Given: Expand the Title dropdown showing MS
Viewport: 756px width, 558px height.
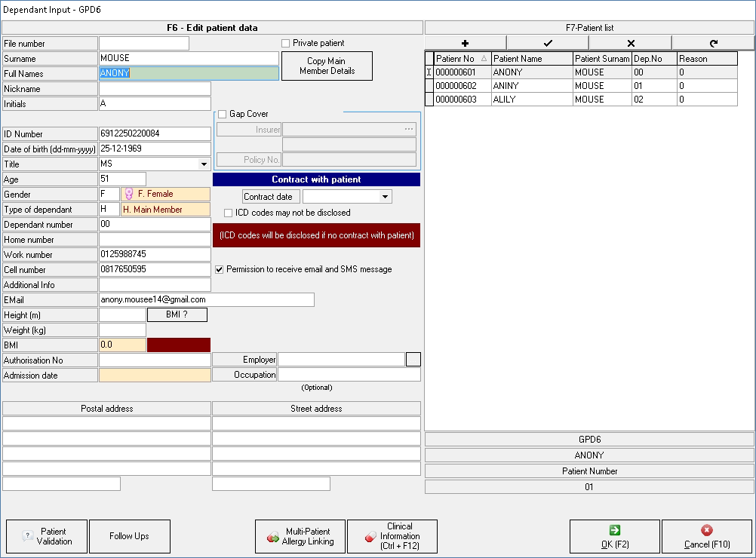Looking at the screenshot, I should pyautogui.click(x=203, y=164).
